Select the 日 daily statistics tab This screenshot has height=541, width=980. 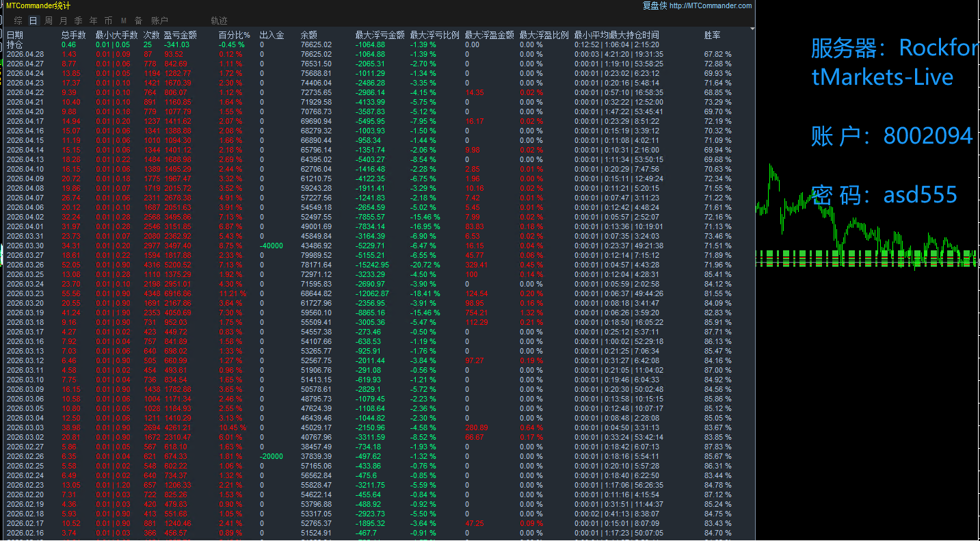34,21
